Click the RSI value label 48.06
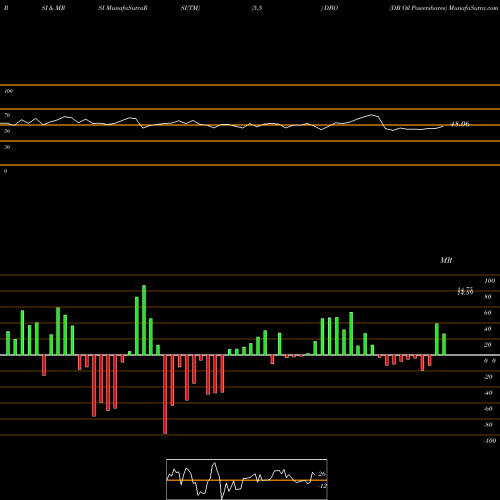The width and height of the screenshot is (500, 500). pyautogui.click(x=460, y=124)
